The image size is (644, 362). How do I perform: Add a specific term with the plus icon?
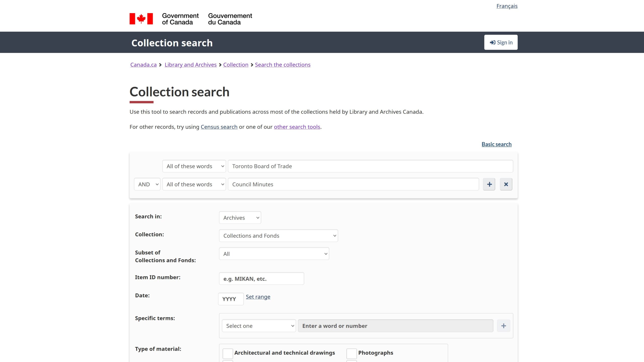pyautogui.click(x=503, y=326)
